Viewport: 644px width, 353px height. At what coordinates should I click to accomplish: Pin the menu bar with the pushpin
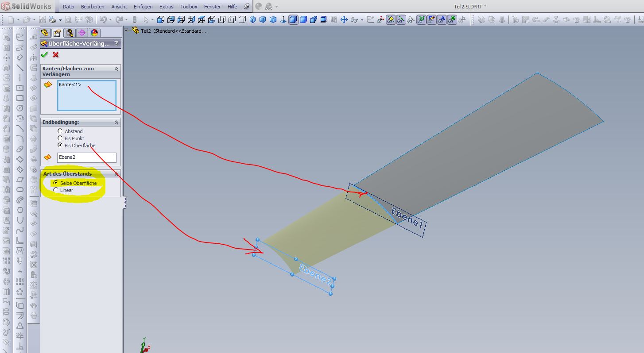point(247,7)
